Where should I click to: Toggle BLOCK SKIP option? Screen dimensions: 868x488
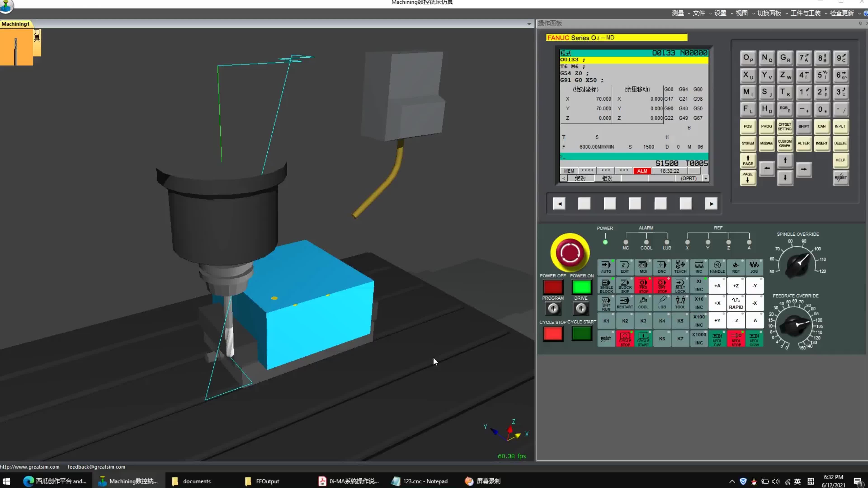[625, 285]
